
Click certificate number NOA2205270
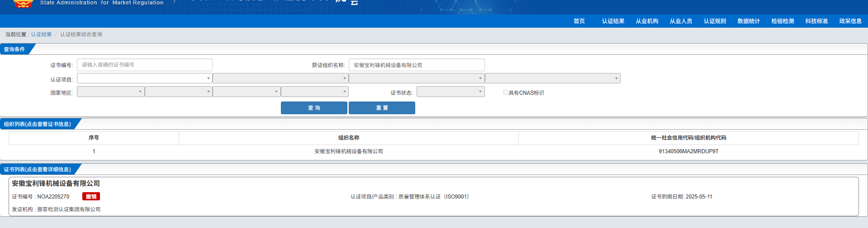(53, 197)
